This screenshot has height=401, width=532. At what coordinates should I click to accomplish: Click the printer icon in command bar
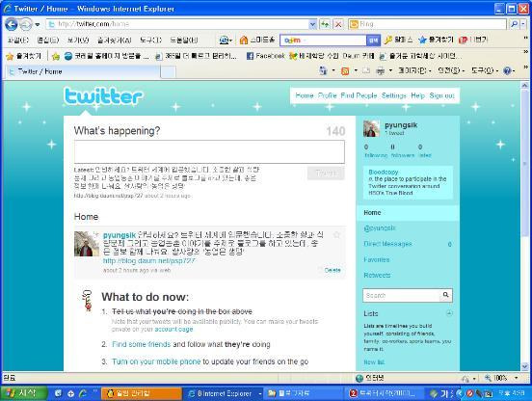[381, 71]
